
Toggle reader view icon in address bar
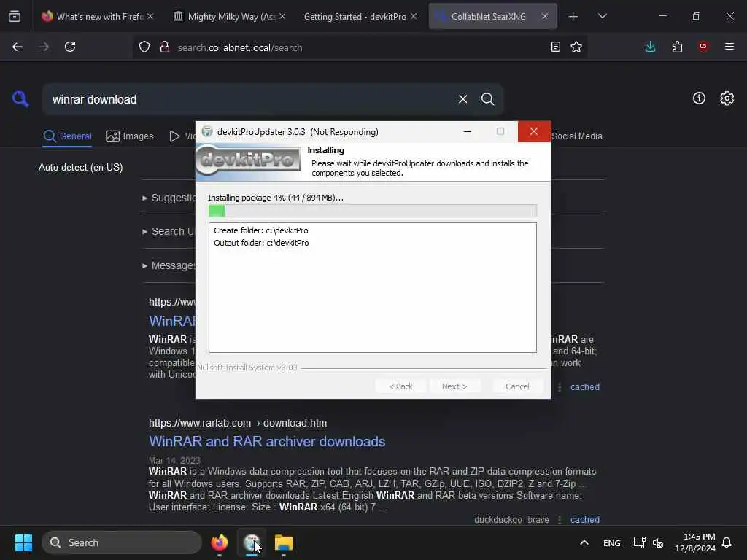point(555,47)
